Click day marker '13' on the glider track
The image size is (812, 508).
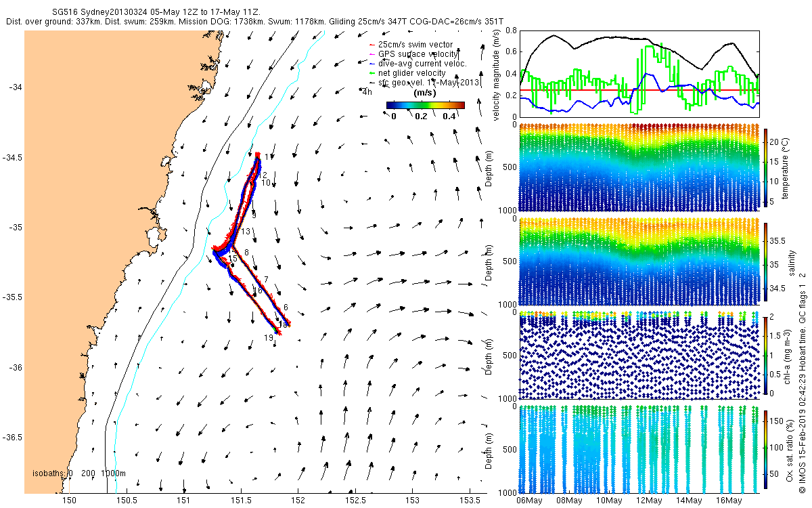246,232
